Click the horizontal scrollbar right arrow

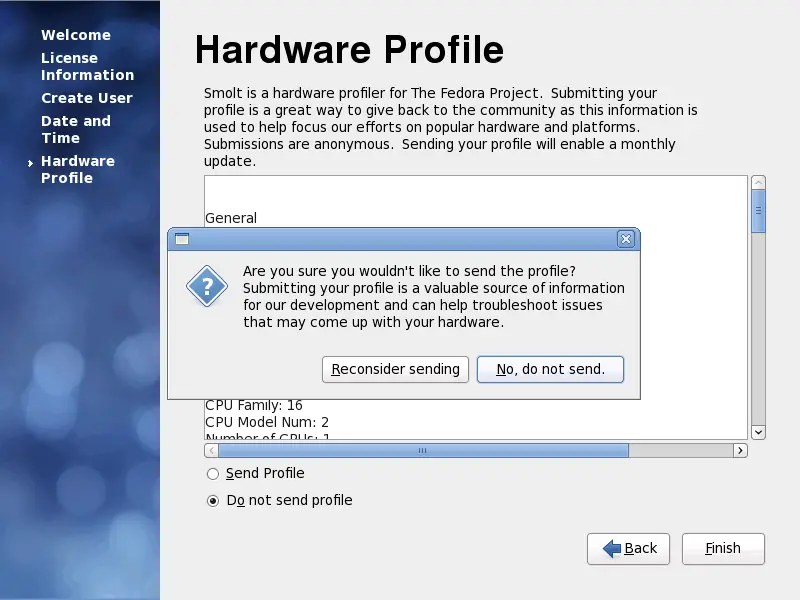740,451
